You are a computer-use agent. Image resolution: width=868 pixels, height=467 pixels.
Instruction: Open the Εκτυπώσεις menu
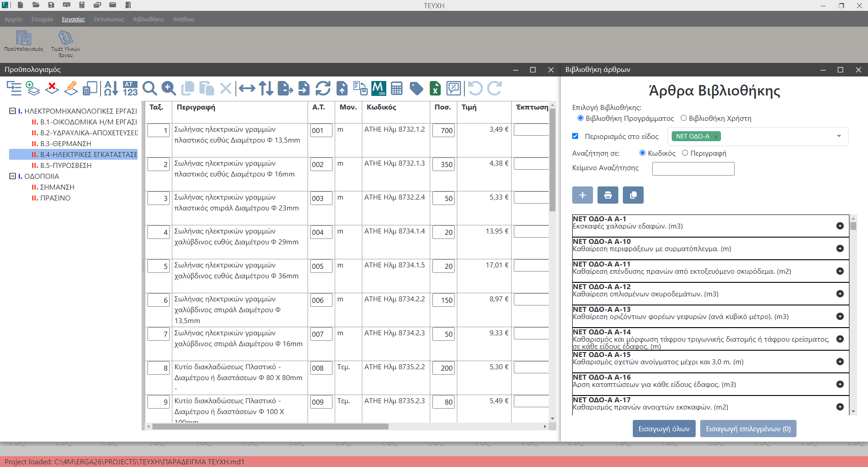click(x=109, y=19)
